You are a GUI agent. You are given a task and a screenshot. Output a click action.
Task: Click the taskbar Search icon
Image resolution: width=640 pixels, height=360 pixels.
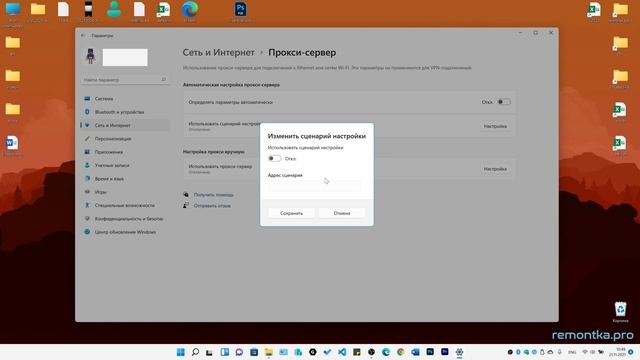pyautogui.click(x=195, y=352)
